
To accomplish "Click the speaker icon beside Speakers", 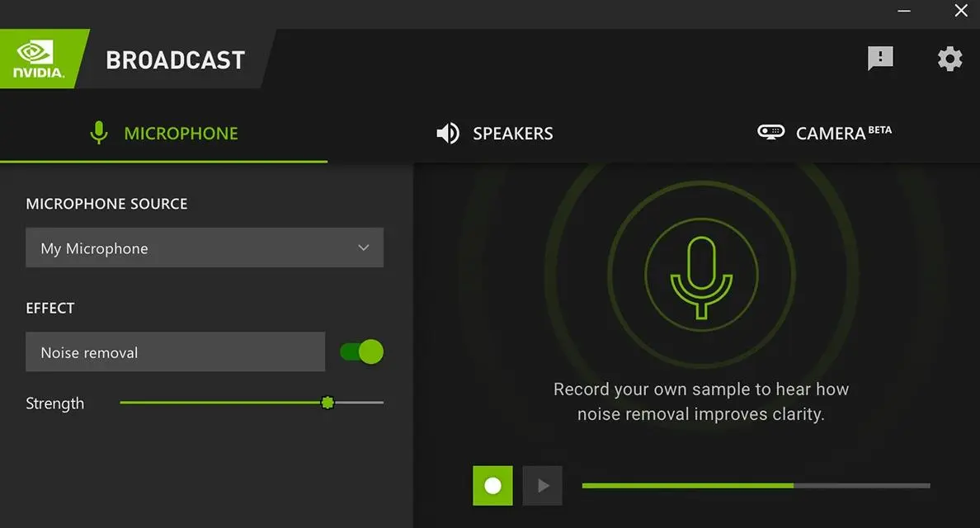I will point(447,133).
